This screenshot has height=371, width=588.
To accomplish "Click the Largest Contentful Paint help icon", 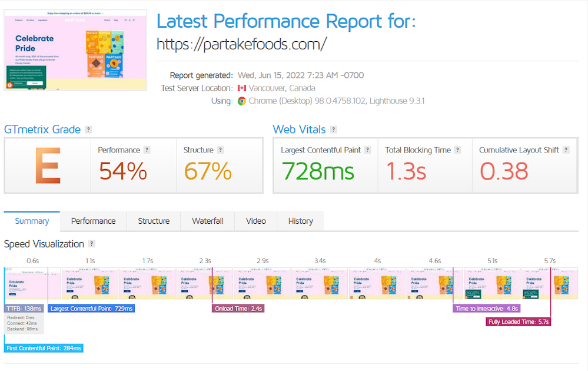I will [367, 150].
